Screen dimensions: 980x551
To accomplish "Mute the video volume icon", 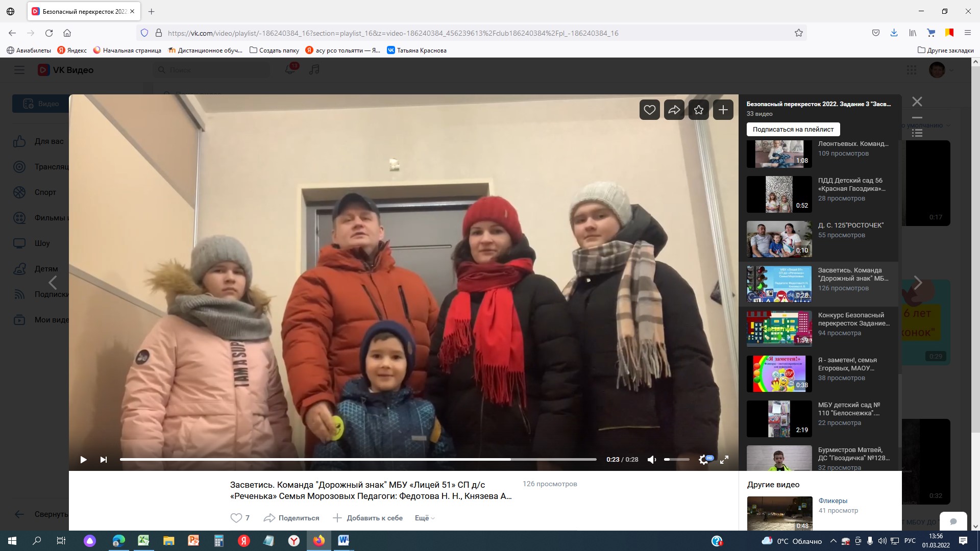I will tap(652, 460).
